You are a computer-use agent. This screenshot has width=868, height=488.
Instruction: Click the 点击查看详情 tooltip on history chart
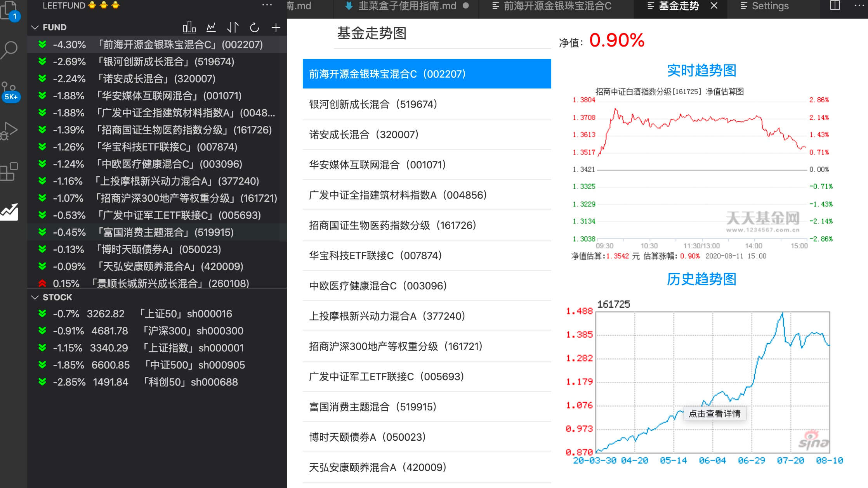tap(714, 414)
